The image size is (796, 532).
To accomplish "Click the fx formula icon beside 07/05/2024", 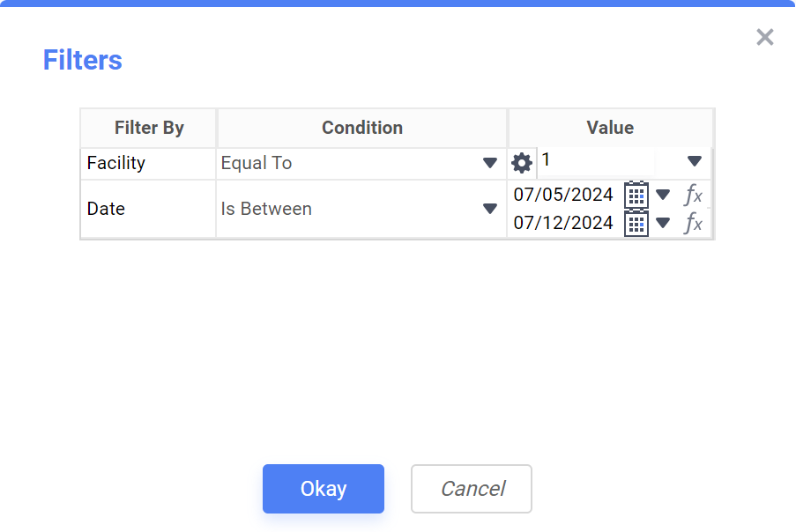I will (x=694, y=195).
